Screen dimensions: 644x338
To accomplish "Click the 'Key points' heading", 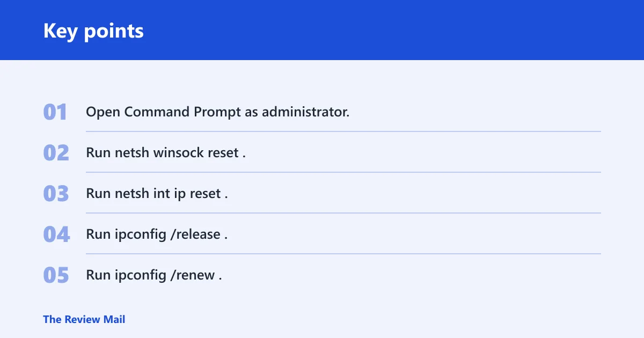I will pyautogui.click(x=93, y=31).
